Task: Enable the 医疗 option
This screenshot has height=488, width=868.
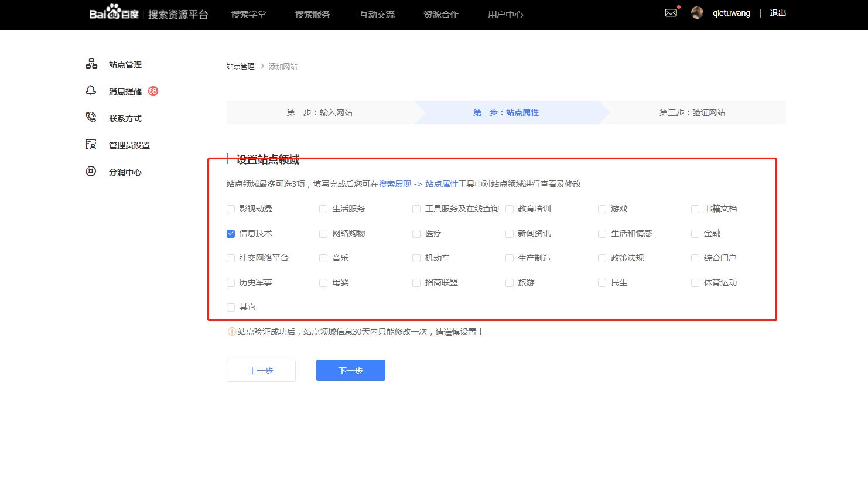Action: [416, 233]
